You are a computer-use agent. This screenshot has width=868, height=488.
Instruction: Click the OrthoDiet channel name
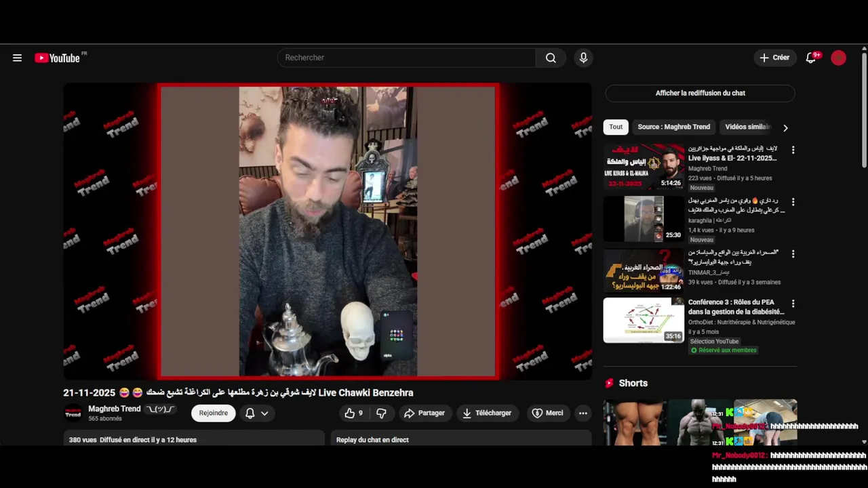pos(741,323)
